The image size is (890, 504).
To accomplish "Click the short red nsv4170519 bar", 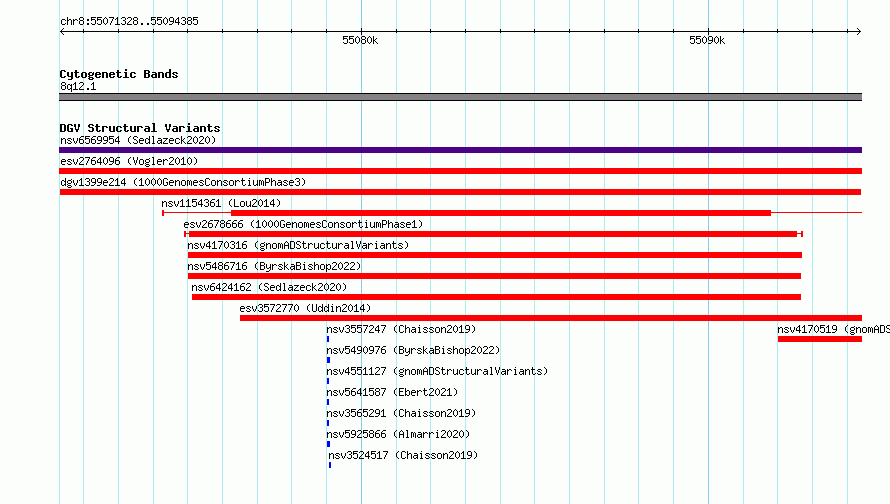I will click(820, 339).
